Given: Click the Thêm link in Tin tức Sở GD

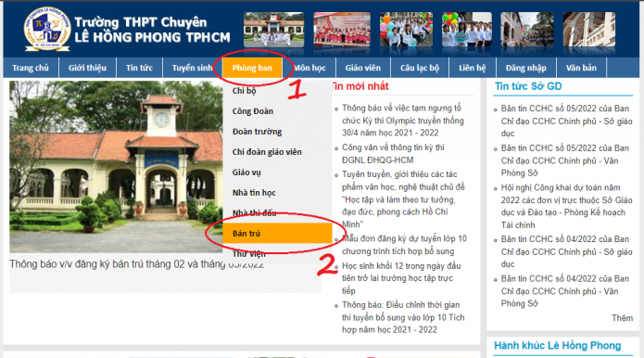Looking at the screenshot, I should pos(623,318).
